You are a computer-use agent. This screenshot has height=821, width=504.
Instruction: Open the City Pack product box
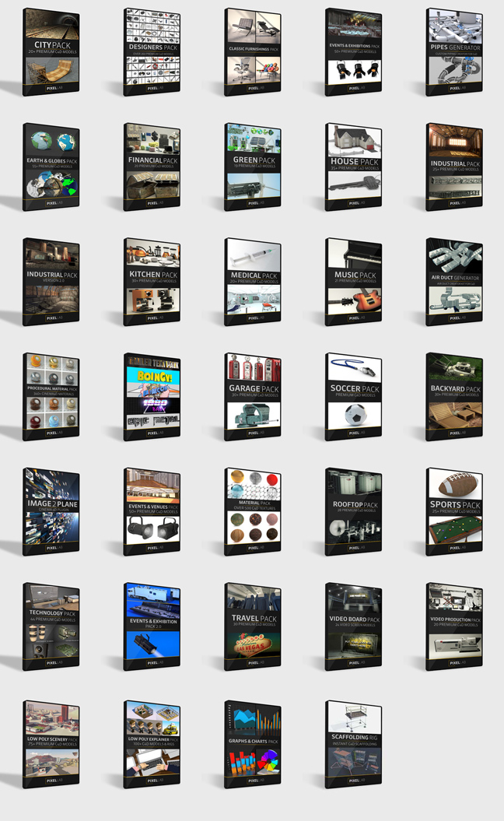click(x=51, y=52)
